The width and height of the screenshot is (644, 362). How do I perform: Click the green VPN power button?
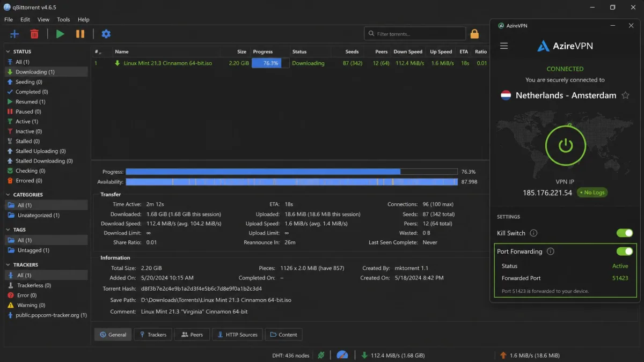point(566,145)
